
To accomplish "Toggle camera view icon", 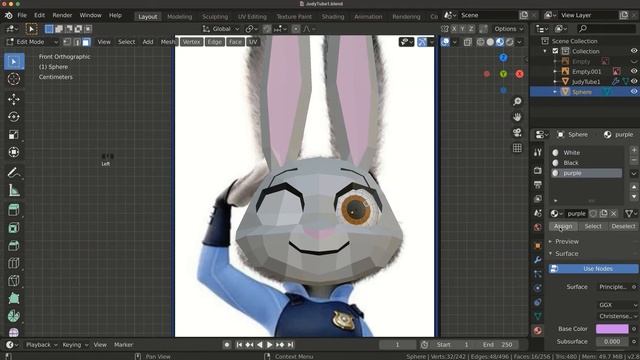I will pyautogui.click(x=517, y=132).
